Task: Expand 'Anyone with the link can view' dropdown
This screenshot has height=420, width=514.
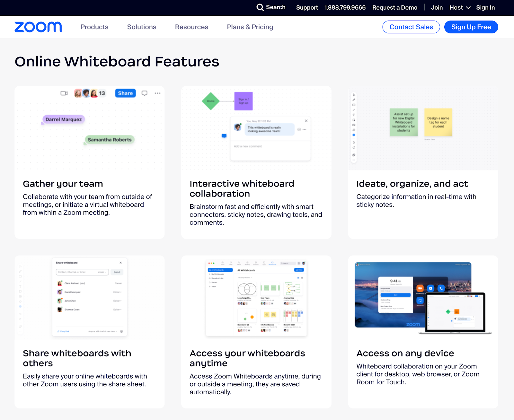Action: click(x=102, y=331)
